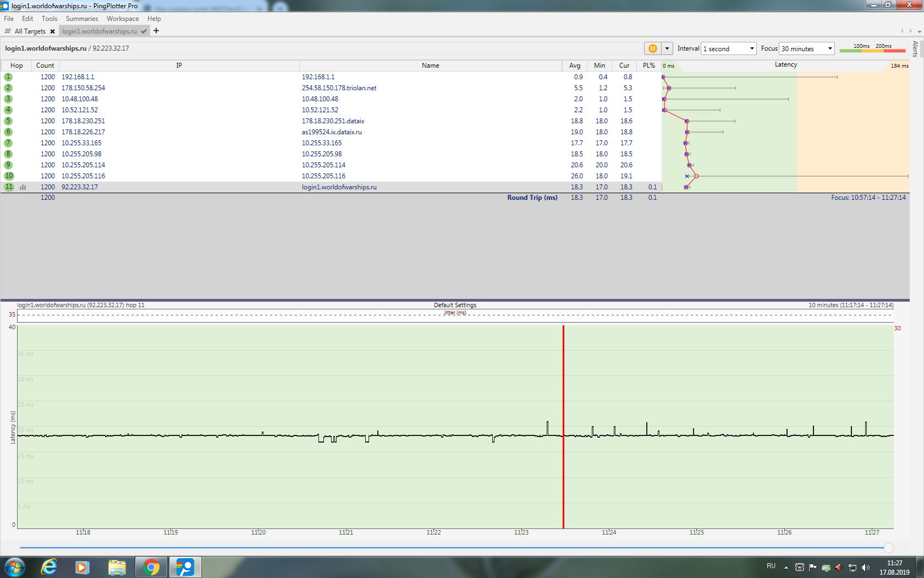Close the All Targets tab
The image size is (924, 578).
coord(53,31)
